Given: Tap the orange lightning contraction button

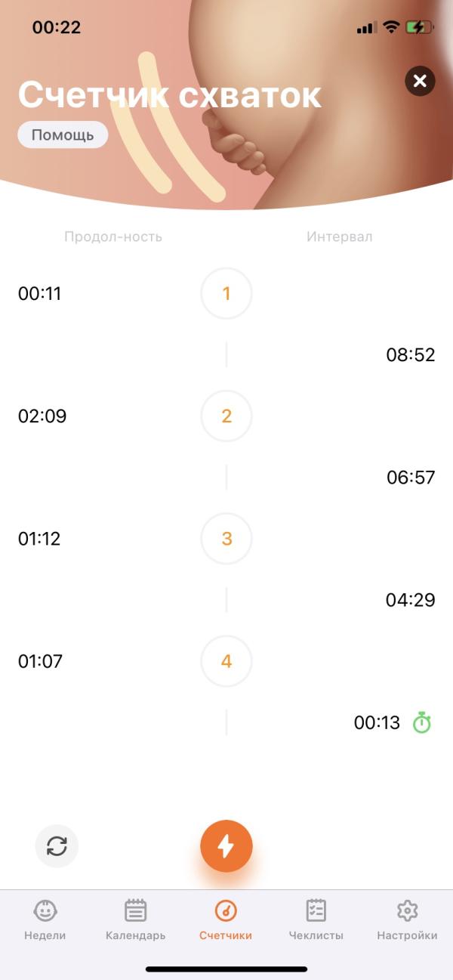Looking at the screenshot, I should (x=226, y=846).
